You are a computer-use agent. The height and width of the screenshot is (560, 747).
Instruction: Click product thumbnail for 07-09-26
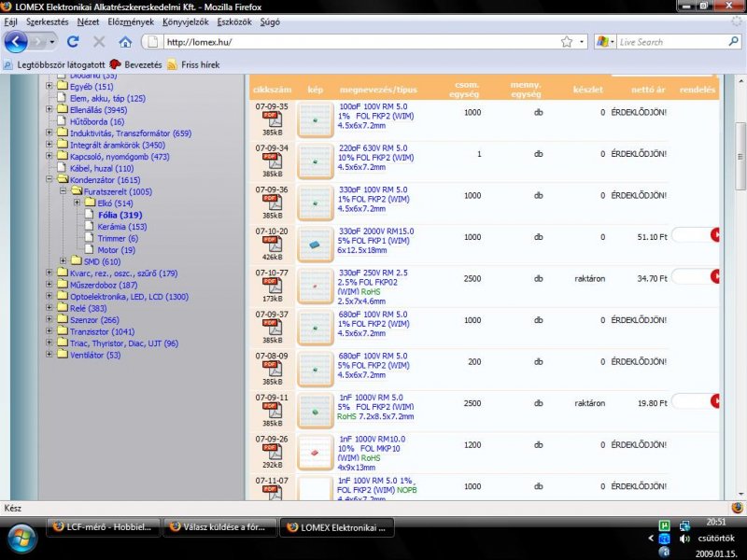pos(315,452)
